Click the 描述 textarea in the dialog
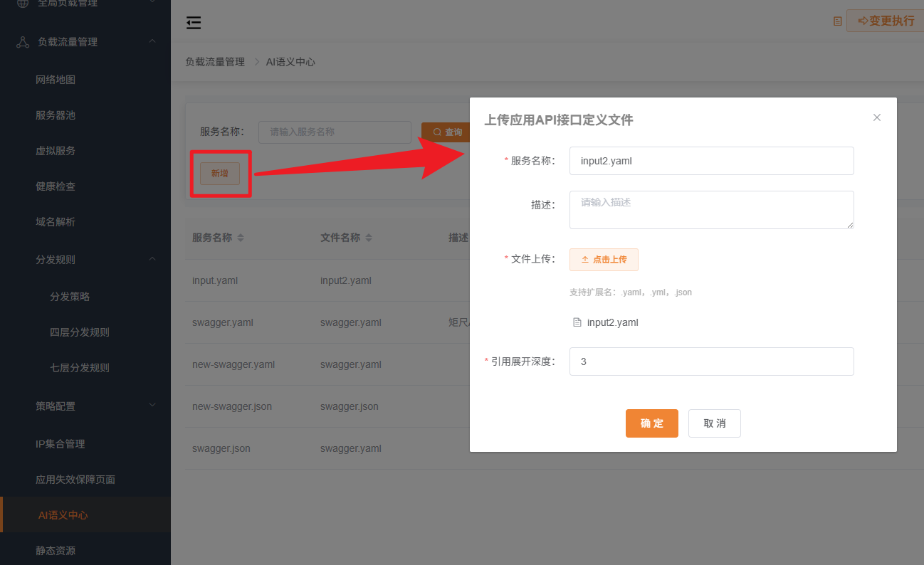Viewport: 924px width, 565px height. pyautogui.click(x=712, y=210)
